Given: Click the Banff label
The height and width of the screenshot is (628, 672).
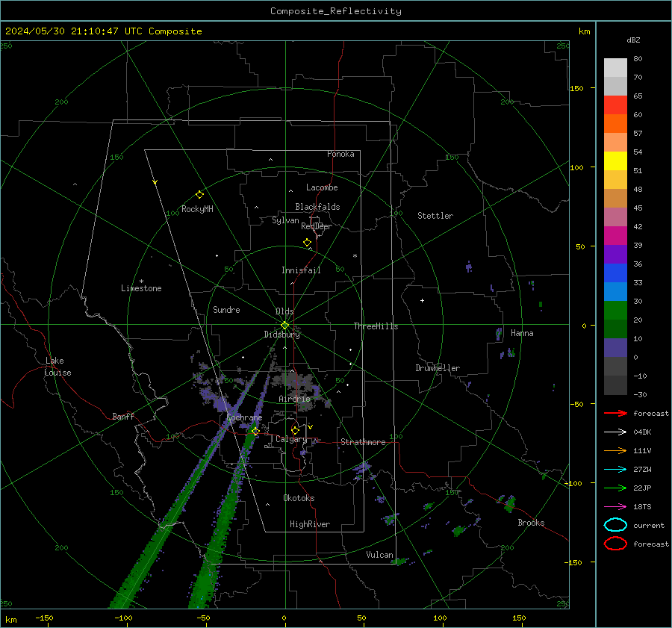Looking at the screenshot, I should click(123, 416).
